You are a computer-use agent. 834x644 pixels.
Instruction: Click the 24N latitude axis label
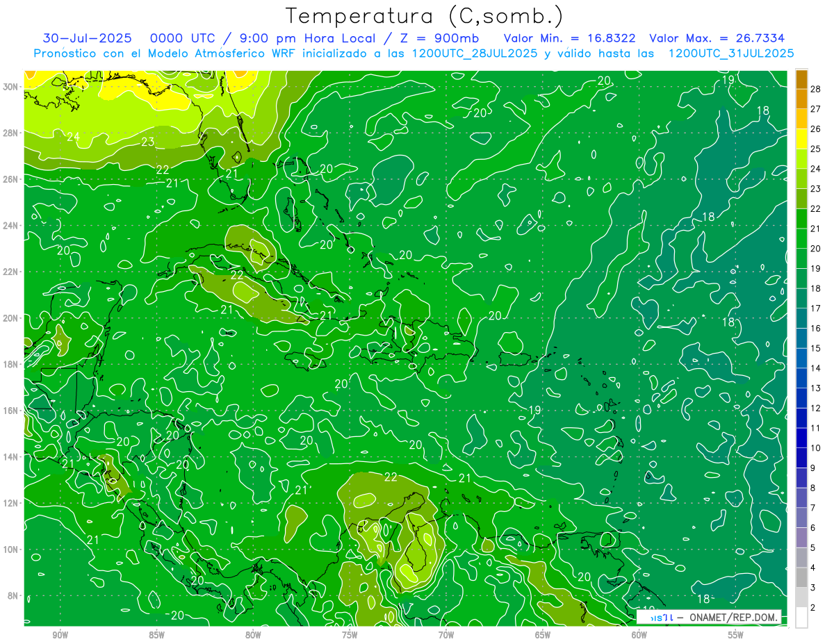(12, 225)
